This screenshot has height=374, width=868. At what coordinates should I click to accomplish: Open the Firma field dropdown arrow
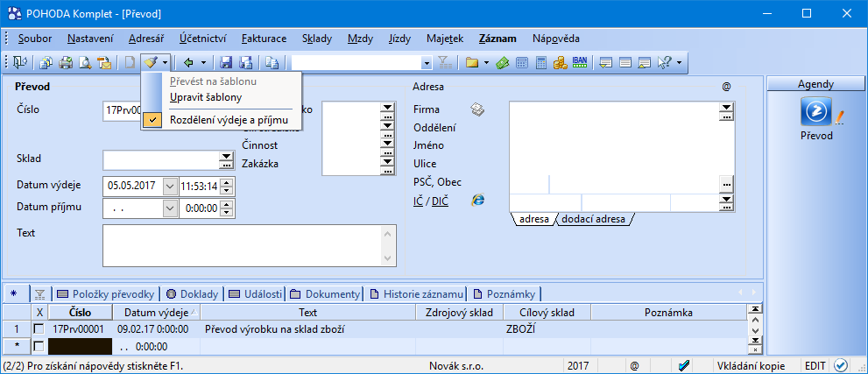tap(726, 107)
